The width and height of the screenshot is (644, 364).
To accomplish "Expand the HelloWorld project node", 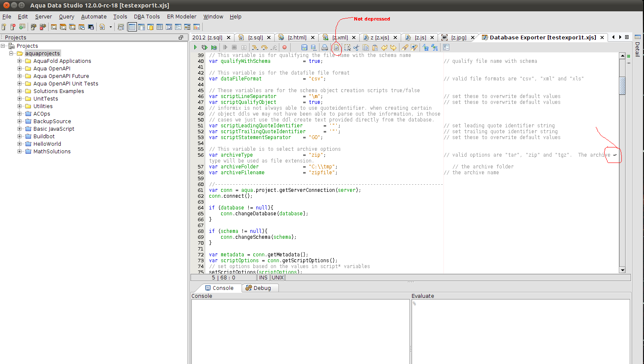I will [x=20, y=144].
